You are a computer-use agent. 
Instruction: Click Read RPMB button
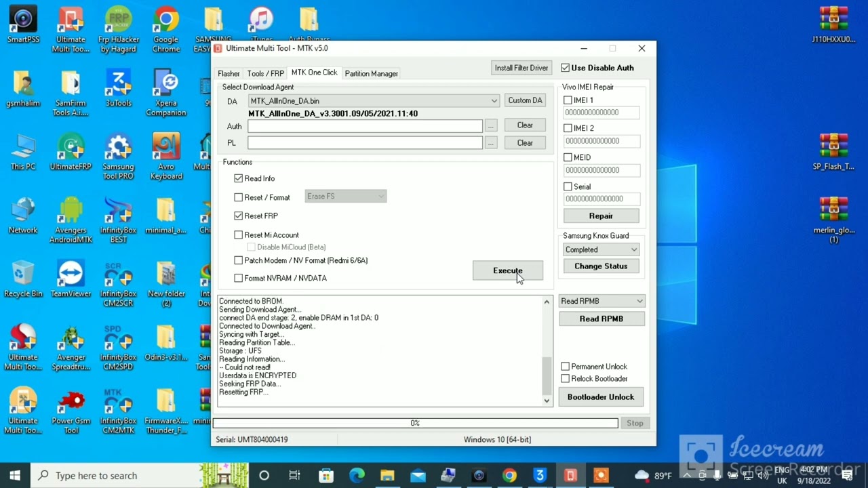(601, 319)
